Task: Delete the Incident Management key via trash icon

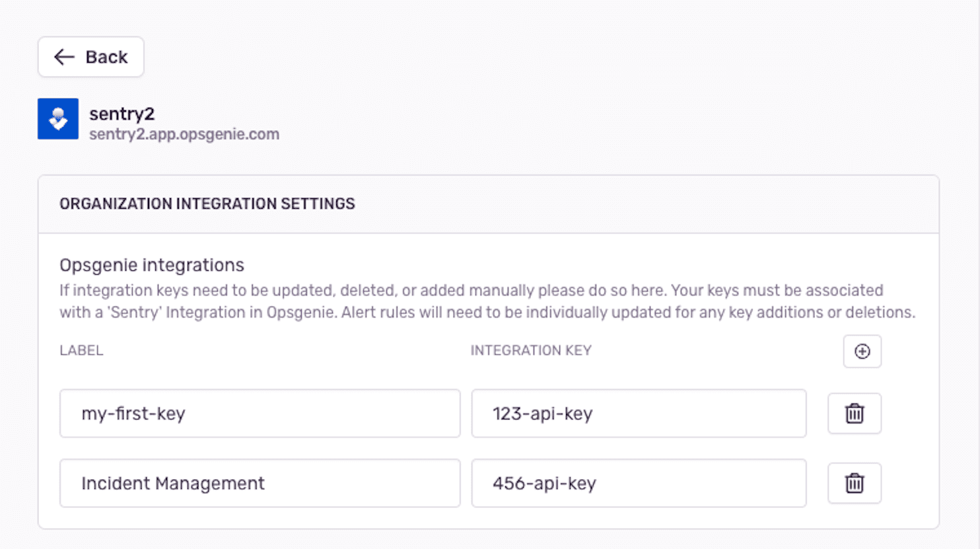Action: pos(854,483)
